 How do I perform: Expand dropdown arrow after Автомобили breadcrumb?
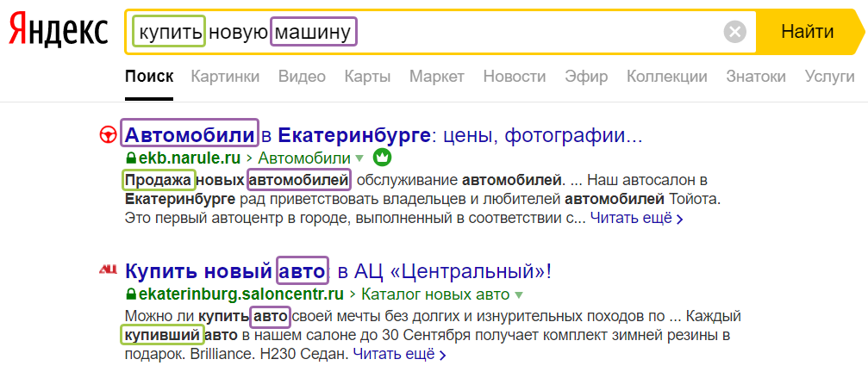359,158
